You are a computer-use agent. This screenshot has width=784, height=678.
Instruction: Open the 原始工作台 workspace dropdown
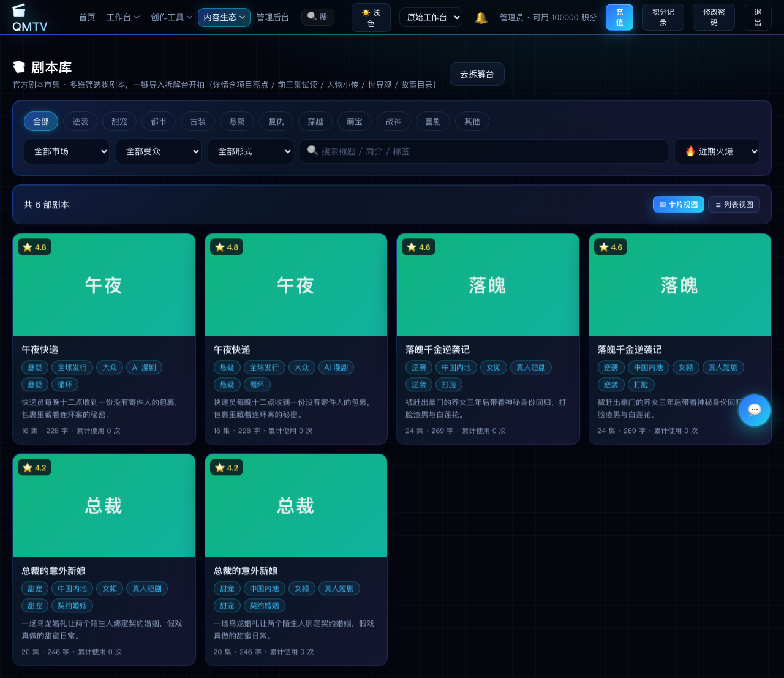pos(431,18)
